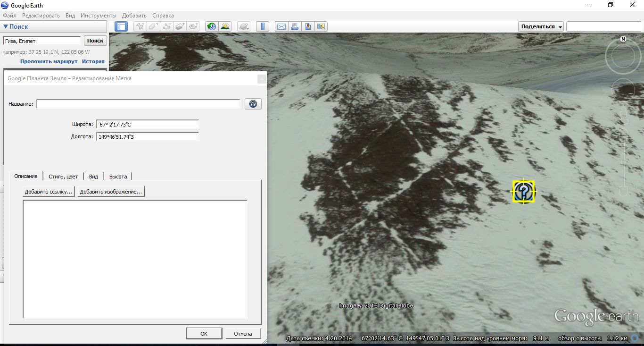The width and height of the screenshot is (644, 346).
Task: Switch to the Стиль, цвет tab
Action: [63, 177]
